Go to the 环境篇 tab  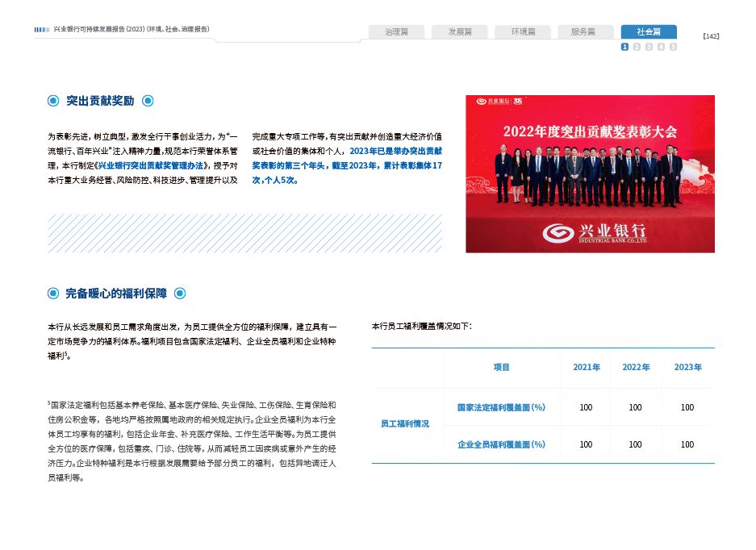click(x=523, y=32)
